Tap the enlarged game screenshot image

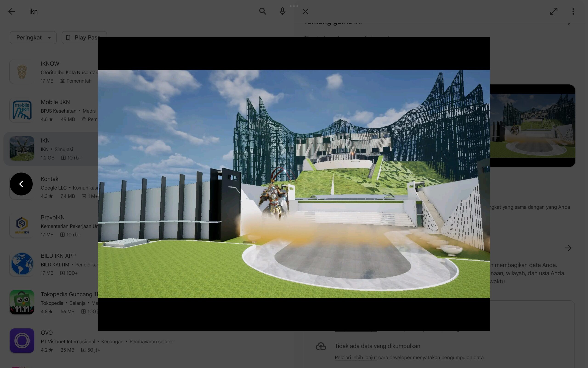294,184
